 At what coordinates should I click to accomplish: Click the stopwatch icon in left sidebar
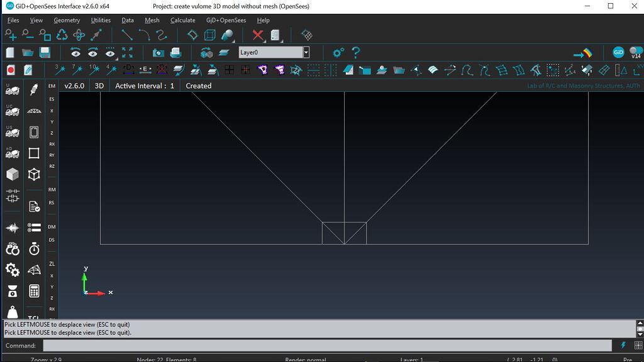point(34,249)
